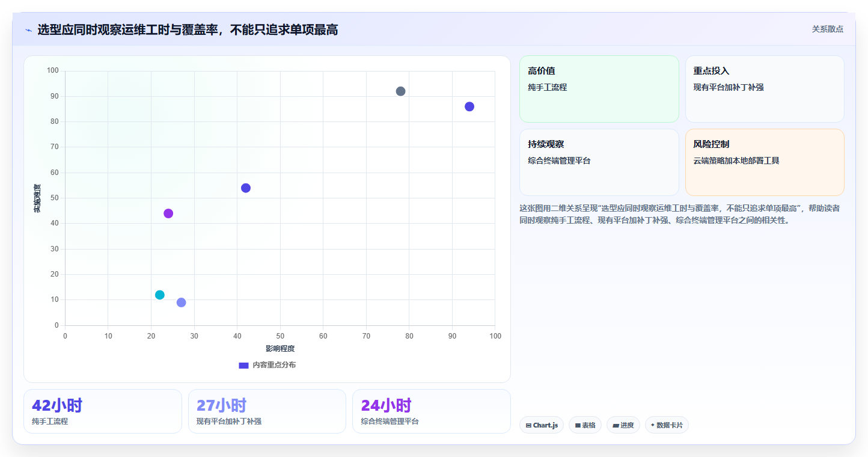Click the icon in the 表格 chip
Screen dimensions: 868x457
(578, 425)
